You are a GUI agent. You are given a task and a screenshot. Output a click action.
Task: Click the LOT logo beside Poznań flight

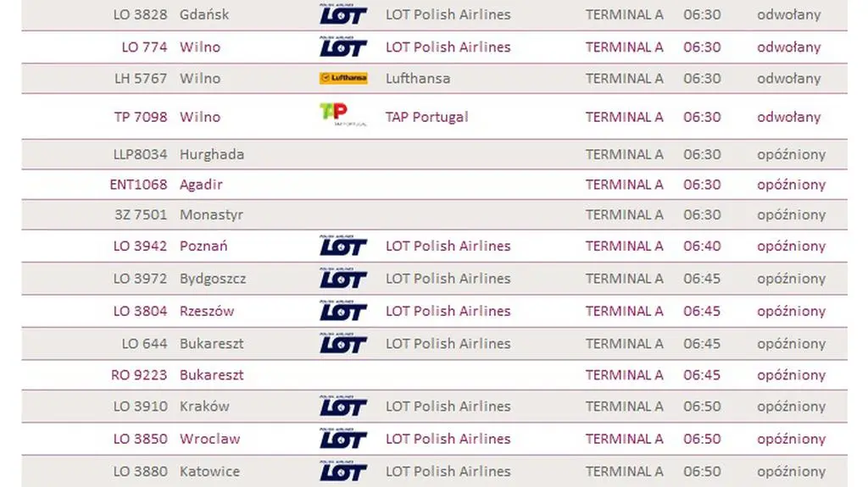(343, 246)
